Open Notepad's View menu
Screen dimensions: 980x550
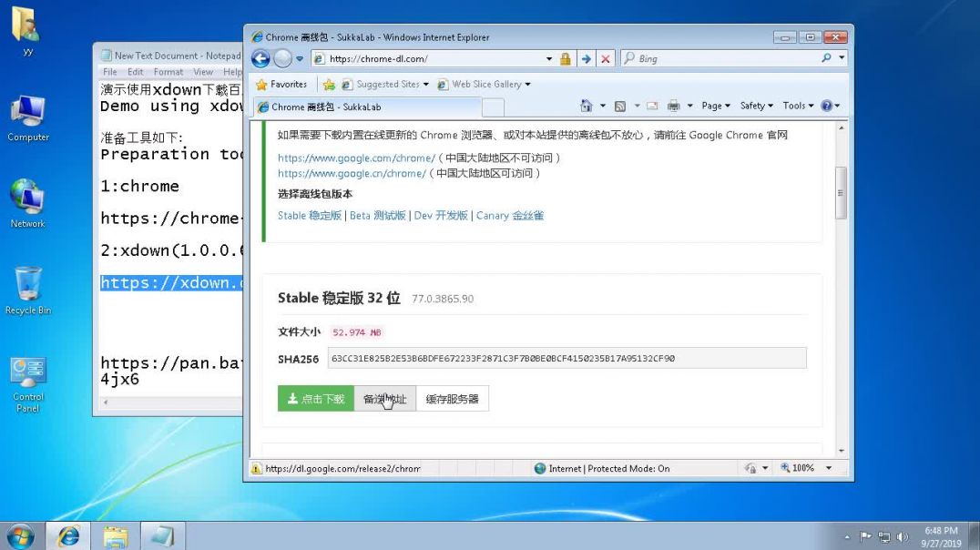coord(203,72)
